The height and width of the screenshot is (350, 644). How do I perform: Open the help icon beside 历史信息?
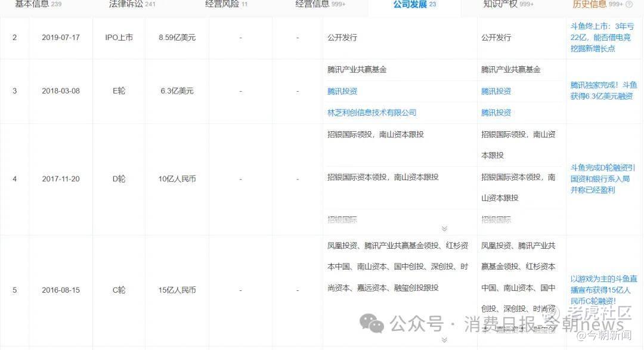tap(629, 5)
